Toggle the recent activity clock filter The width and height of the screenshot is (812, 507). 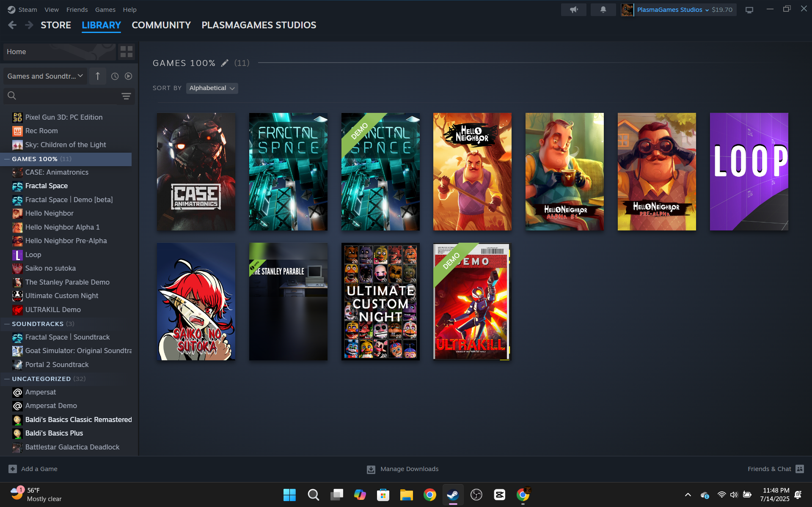point(115,76)
